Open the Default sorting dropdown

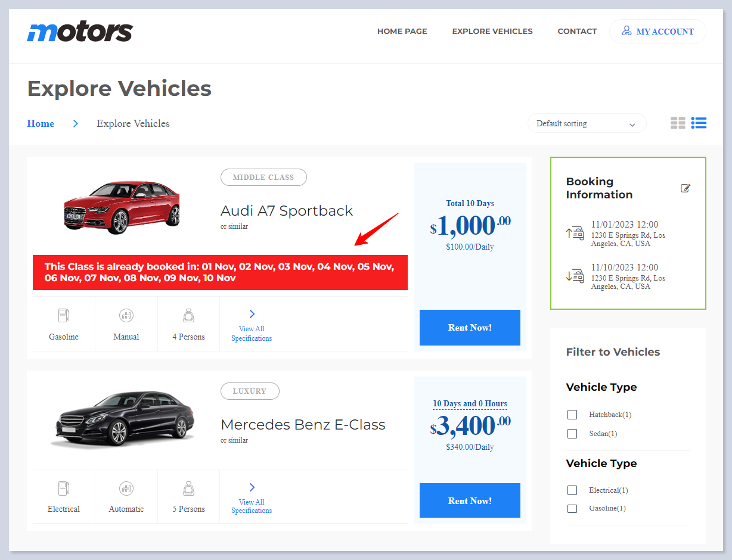click(x=587, y=123)
